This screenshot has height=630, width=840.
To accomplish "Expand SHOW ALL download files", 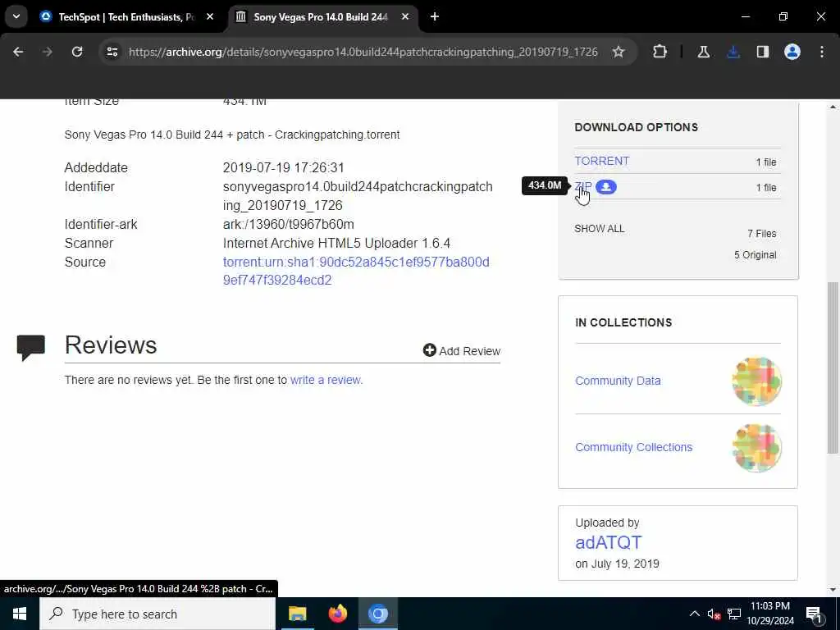I will 599,229.
